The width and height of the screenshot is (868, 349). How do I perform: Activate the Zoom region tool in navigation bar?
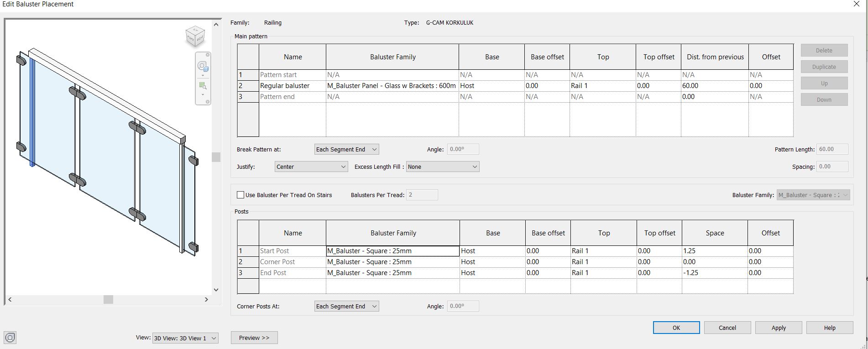(203, 85)
